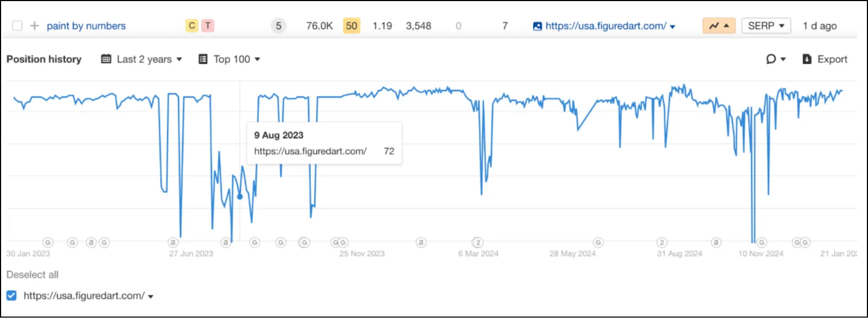The height and width of the screenshot is (319, 868).
Task: Toggle the orange position chart button
Action: tap(719, 25)
